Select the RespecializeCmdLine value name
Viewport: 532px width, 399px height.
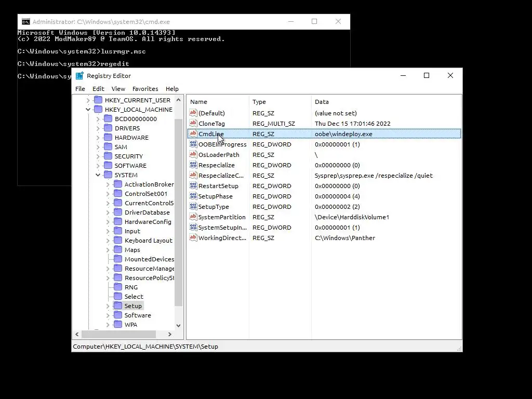(x=221, y=176)
